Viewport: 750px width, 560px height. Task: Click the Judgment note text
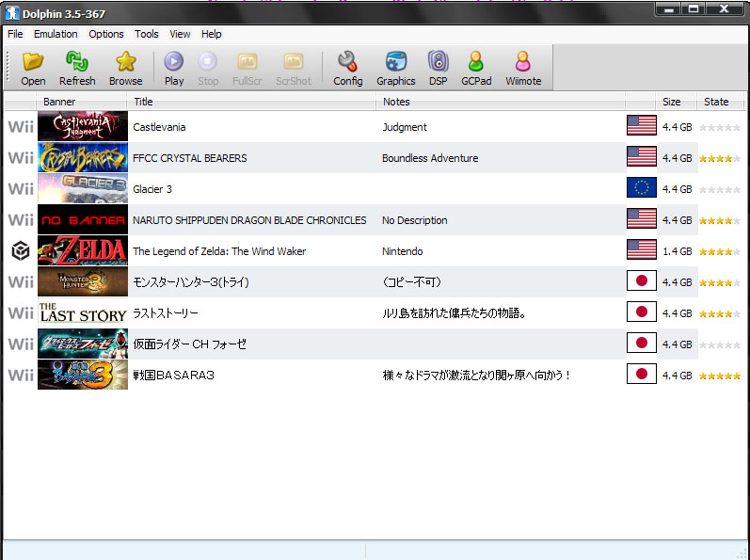pos(405,127)
